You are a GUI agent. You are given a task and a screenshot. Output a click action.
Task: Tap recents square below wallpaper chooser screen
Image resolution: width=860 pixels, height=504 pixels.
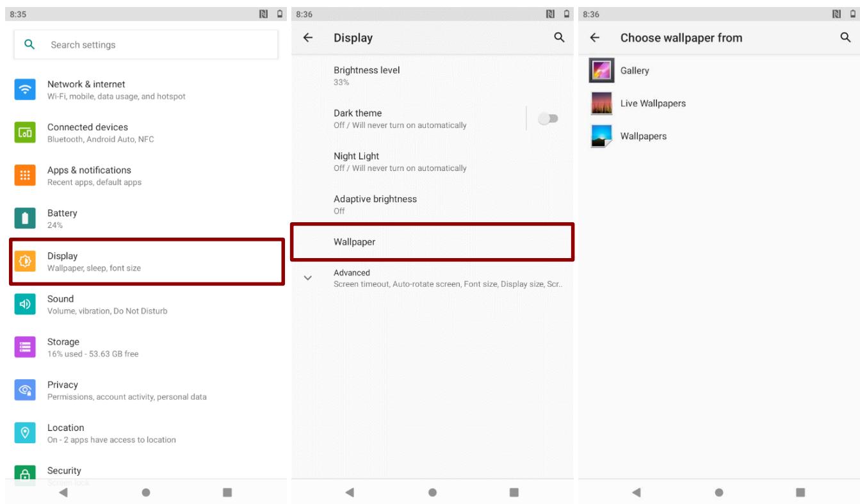point(800,492)
